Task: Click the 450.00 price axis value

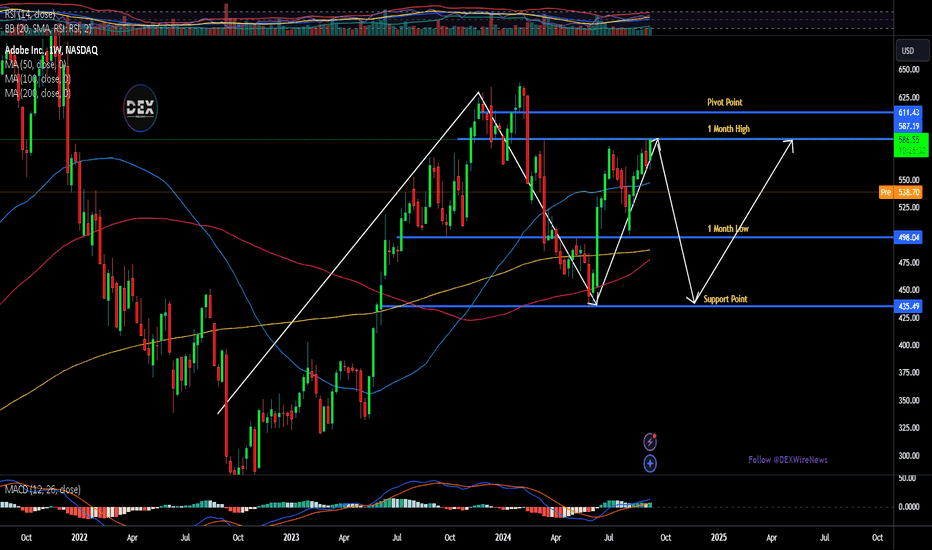Action: click(909, 290)
